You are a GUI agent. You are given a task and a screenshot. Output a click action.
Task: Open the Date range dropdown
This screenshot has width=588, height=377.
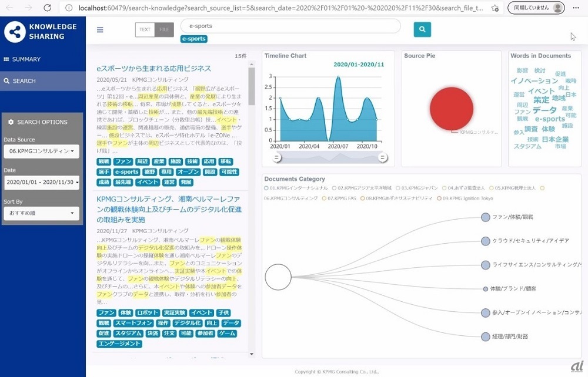[x=42, y=182]
